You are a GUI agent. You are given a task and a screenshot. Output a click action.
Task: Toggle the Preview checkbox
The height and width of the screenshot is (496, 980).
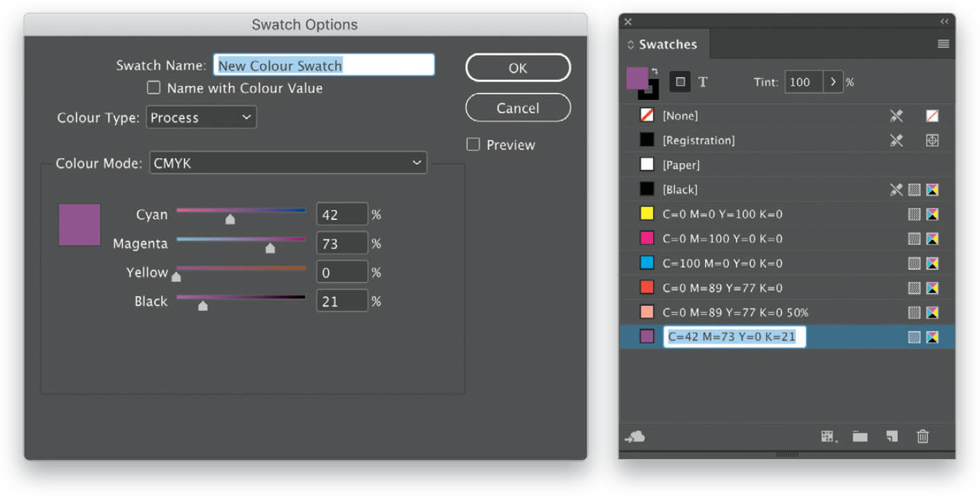pos(473,144)
